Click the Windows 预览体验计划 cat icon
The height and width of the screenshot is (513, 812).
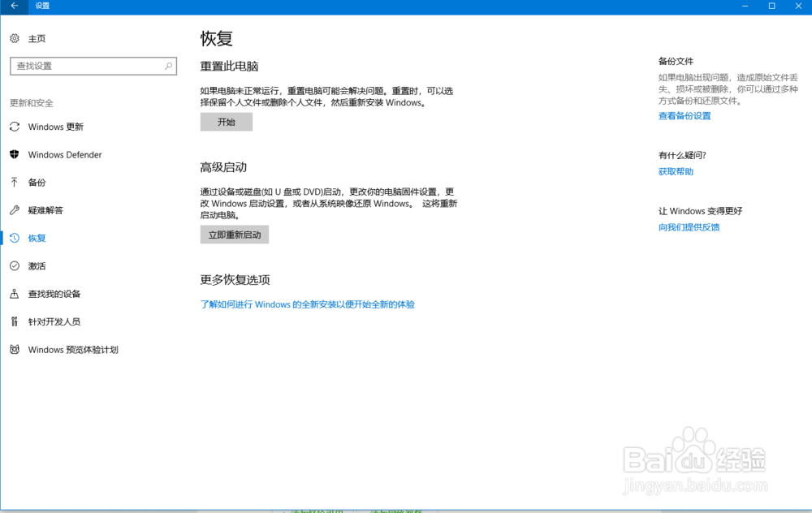tap(15, 349)
